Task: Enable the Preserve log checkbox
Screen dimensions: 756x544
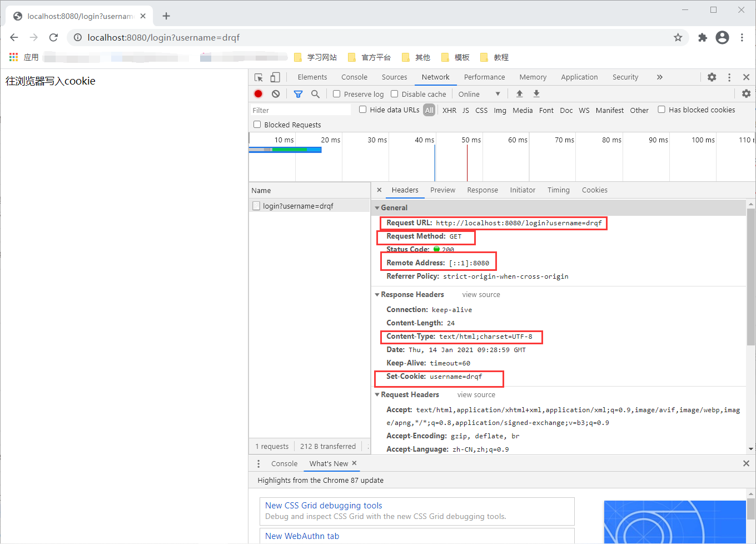Action: (x=337, y=94)
